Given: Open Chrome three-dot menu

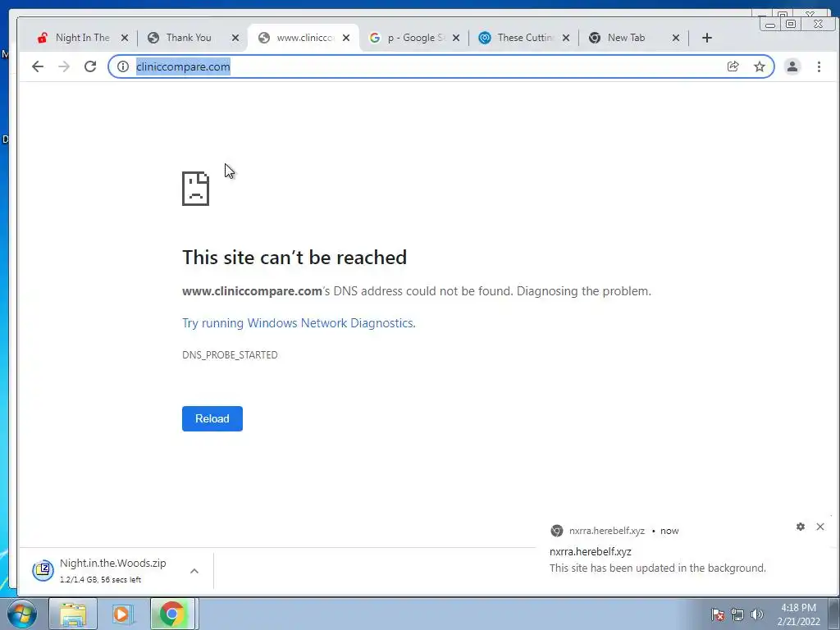Looking at the screenshot, I should 819,66.
